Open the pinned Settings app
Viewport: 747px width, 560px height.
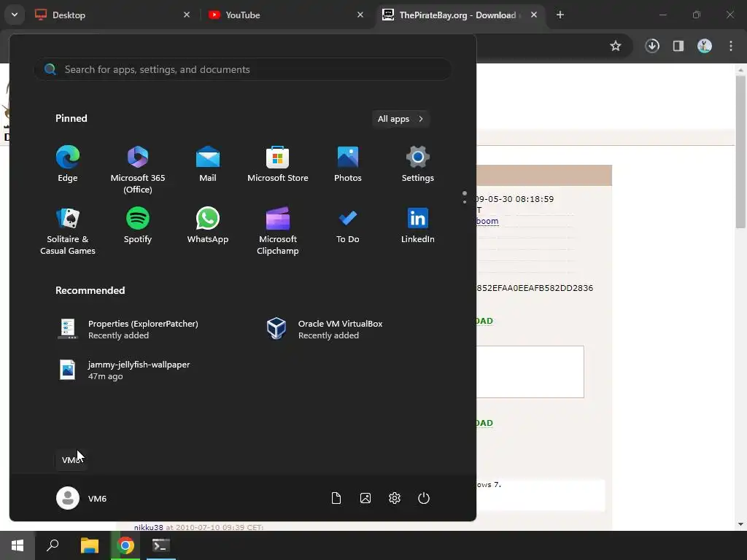tap(418, 164)
